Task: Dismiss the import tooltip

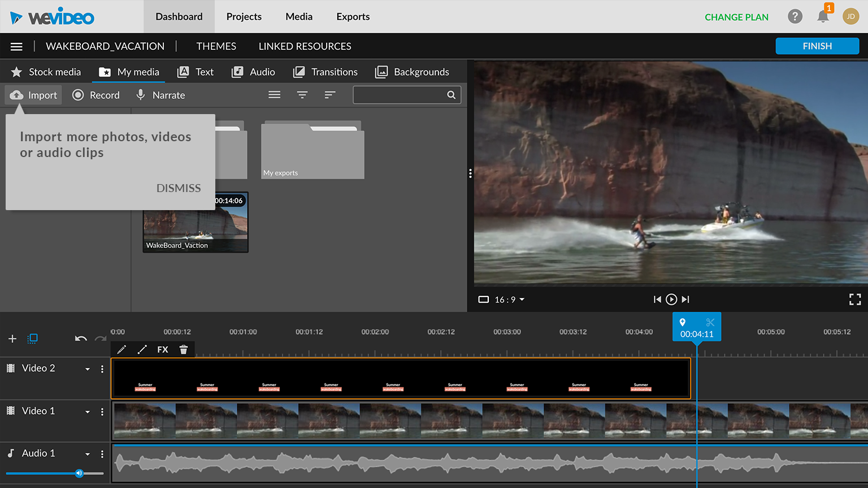Action: click(x=179, y=188)
